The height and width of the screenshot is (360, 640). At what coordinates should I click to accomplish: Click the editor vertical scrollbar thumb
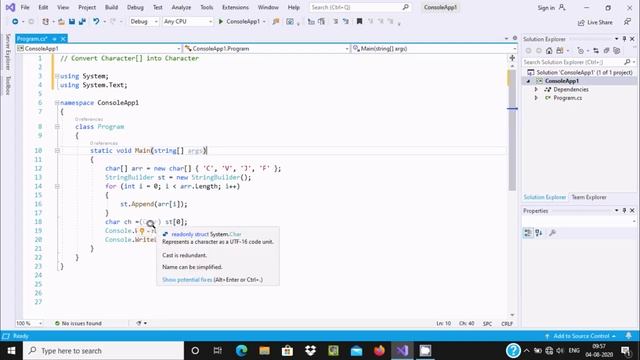512,129
